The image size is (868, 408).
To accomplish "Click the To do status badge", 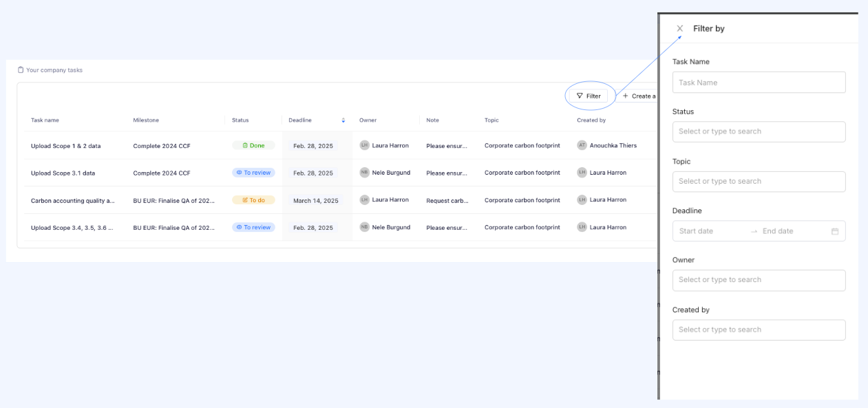I will point(253,200).
